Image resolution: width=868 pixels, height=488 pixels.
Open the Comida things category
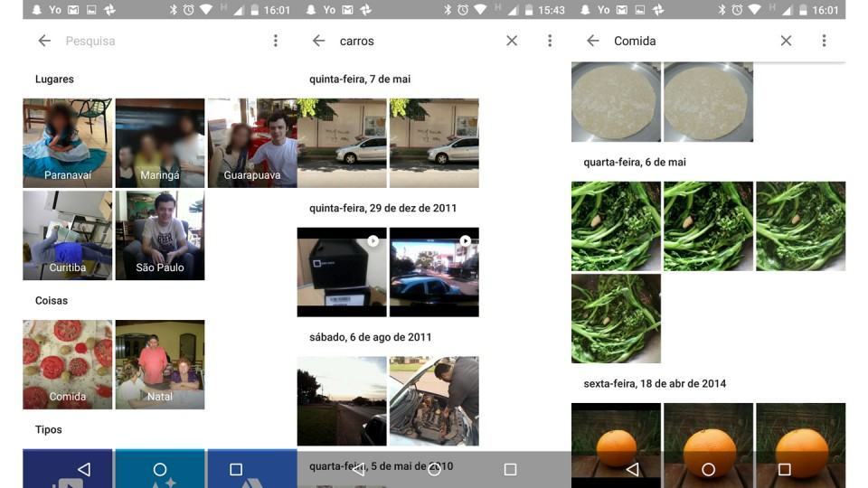pyautogui.click(x=68, y=364)
